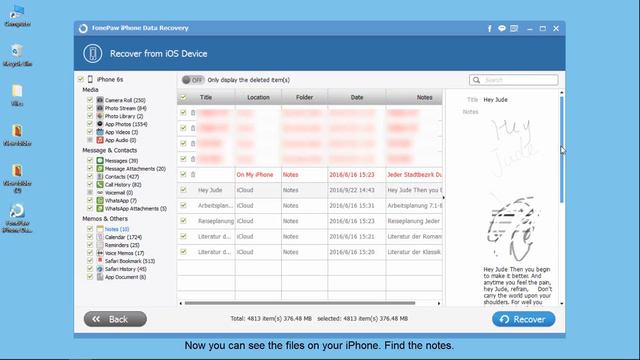Click the Notes category icon
This screenshot has width=640, height=360.
tap(100, 229)
